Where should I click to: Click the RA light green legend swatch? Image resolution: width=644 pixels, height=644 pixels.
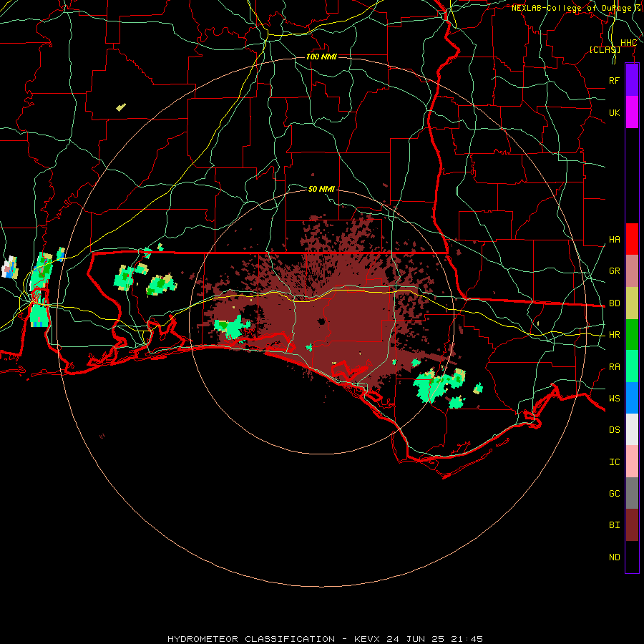[632, 366]
